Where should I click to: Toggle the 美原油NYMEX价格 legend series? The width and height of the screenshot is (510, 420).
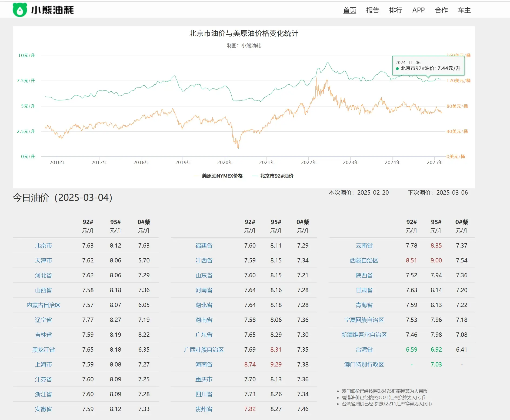218,176
